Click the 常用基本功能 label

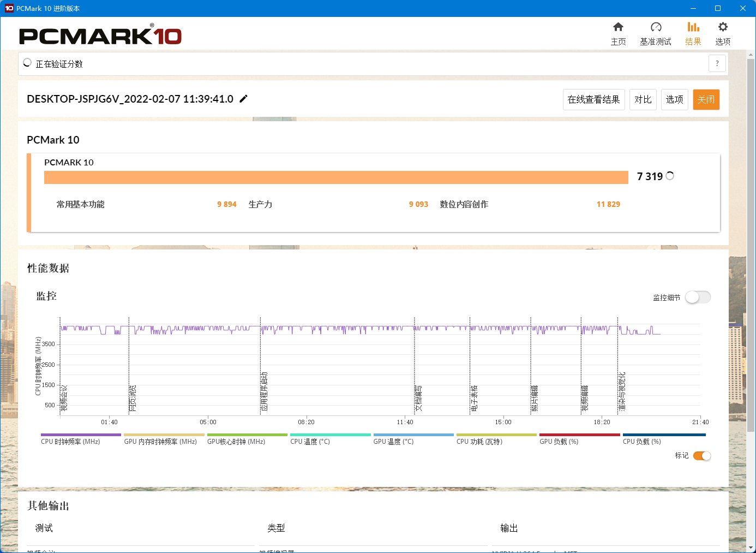(x=80, y=204)
